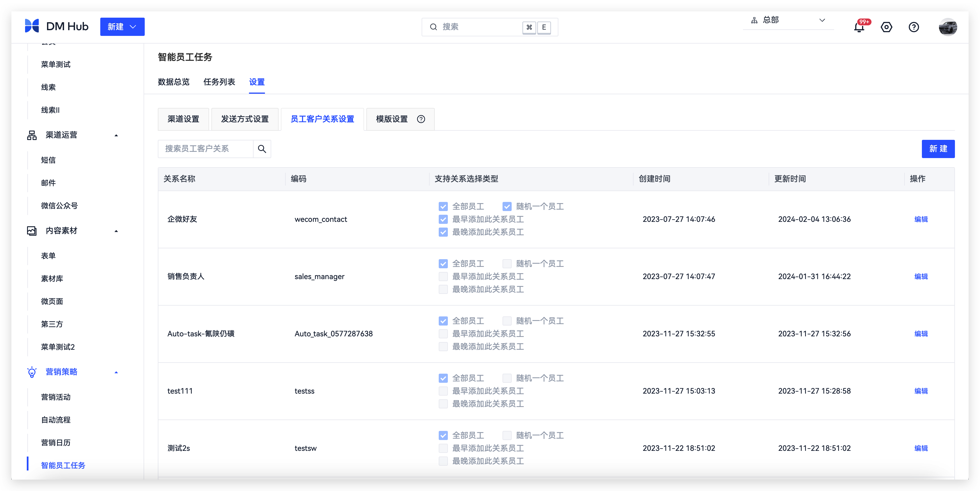Click the search magnifier icon in the top search bar
This screenshot has width=980, height=491.
click(433, 27)
